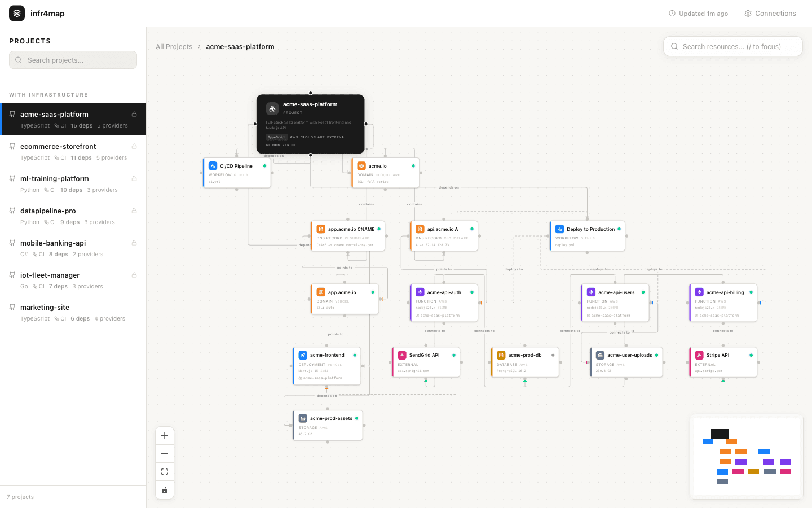Click the Updated 1m ago indicator
The width and height of the screenshot is (812, 508).
point(698,14)
